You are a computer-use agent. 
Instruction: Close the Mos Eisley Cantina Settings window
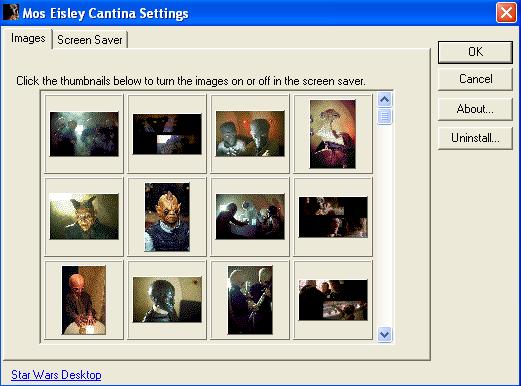(506, 13)
